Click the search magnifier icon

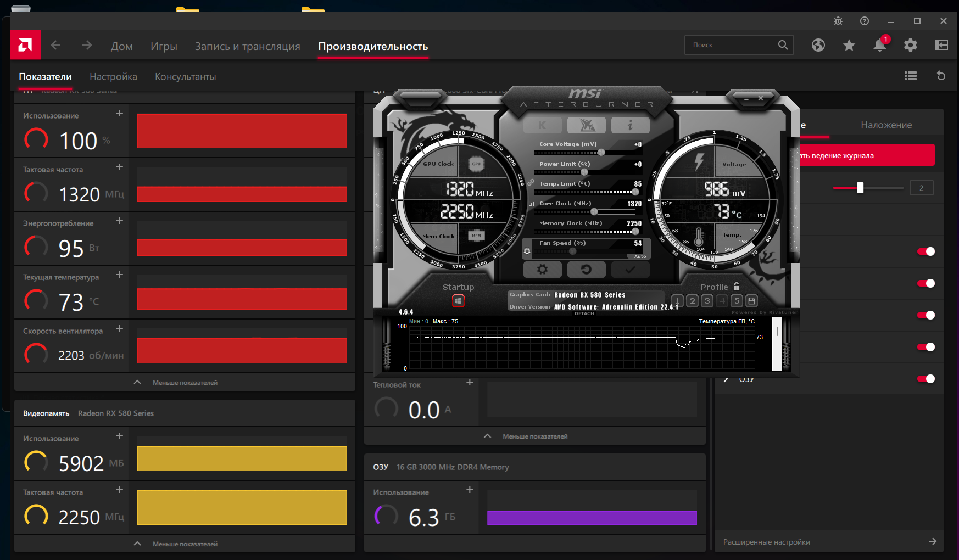[x=783, y=45]
